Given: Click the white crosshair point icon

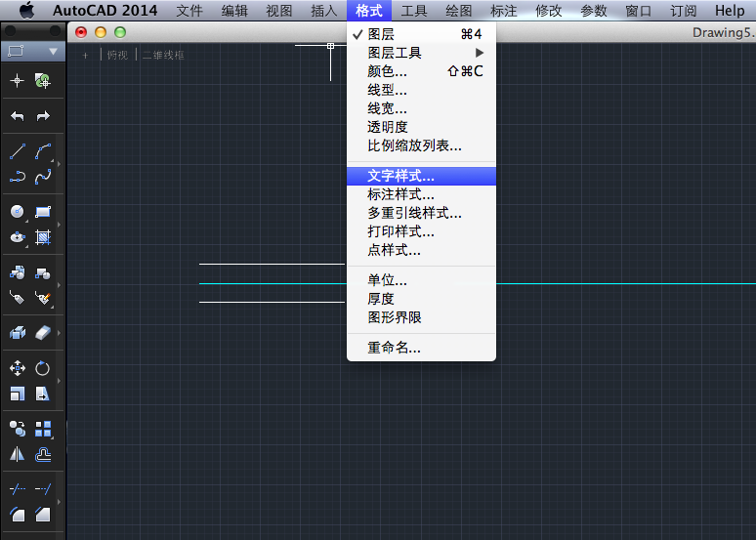Looking at the screenshot, I should click(x=18, y=80).
